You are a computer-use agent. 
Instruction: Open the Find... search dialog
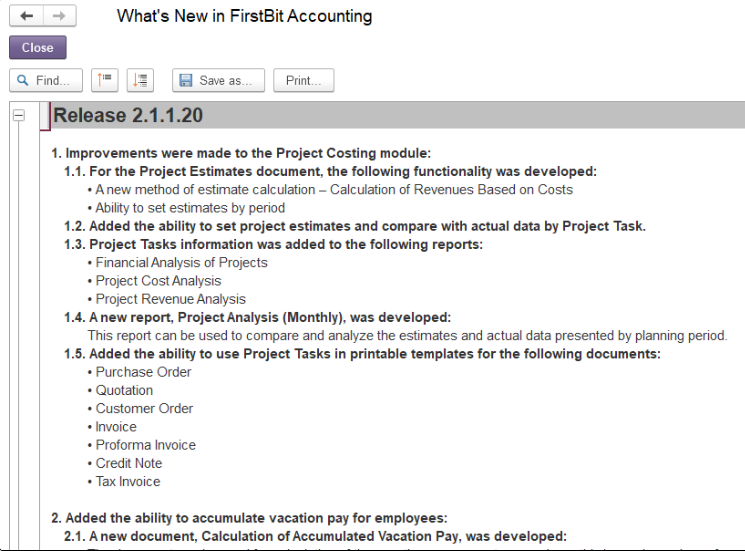click(46, 80)
